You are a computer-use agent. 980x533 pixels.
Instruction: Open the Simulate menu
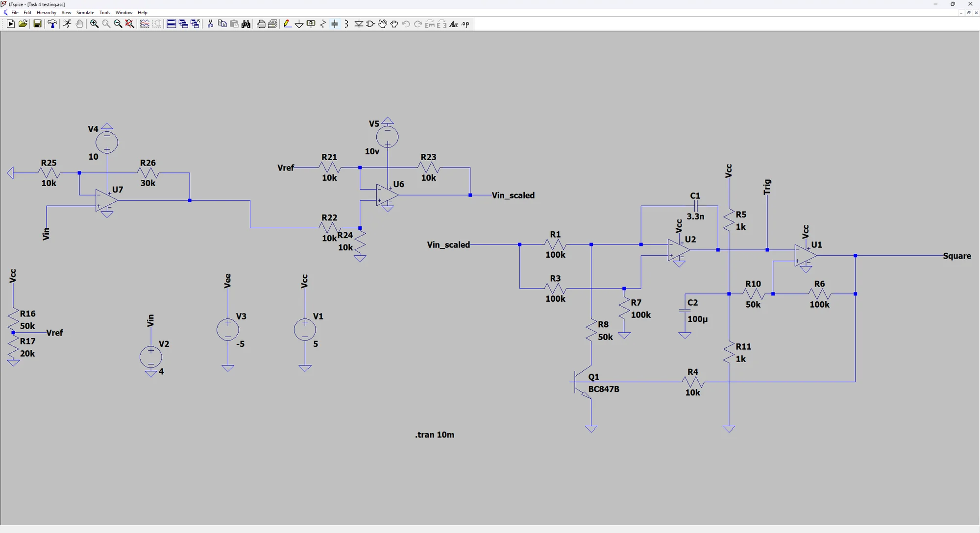85,13
